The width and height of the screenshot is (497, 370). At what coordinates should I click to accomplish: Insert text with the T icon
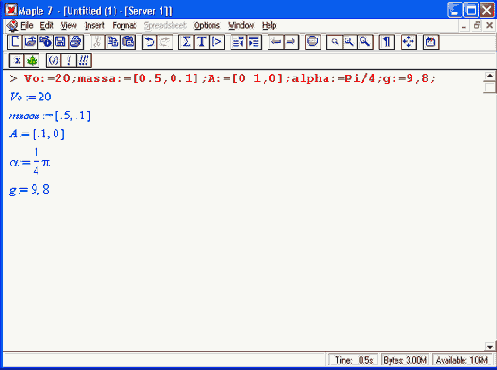(201, 42)
